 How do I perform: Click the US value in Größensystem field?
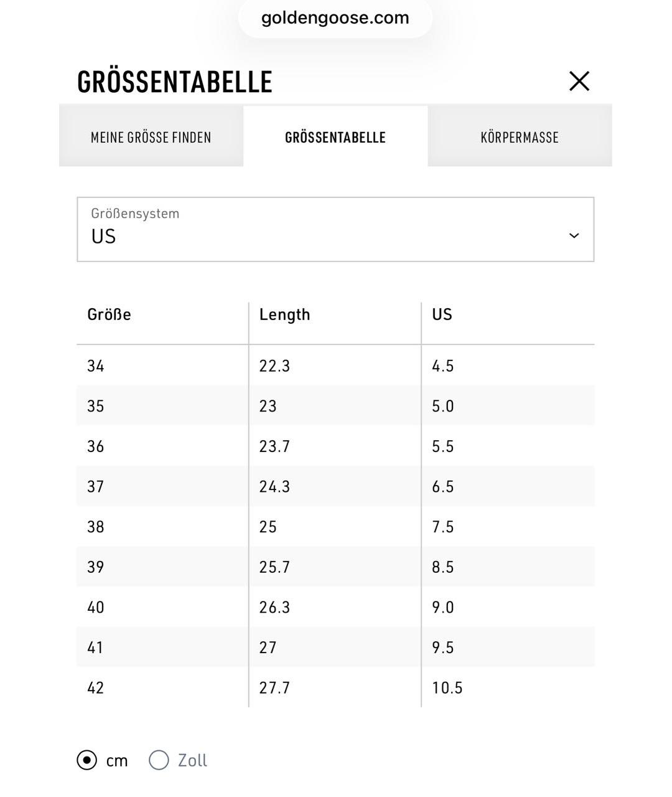(103, 237)
